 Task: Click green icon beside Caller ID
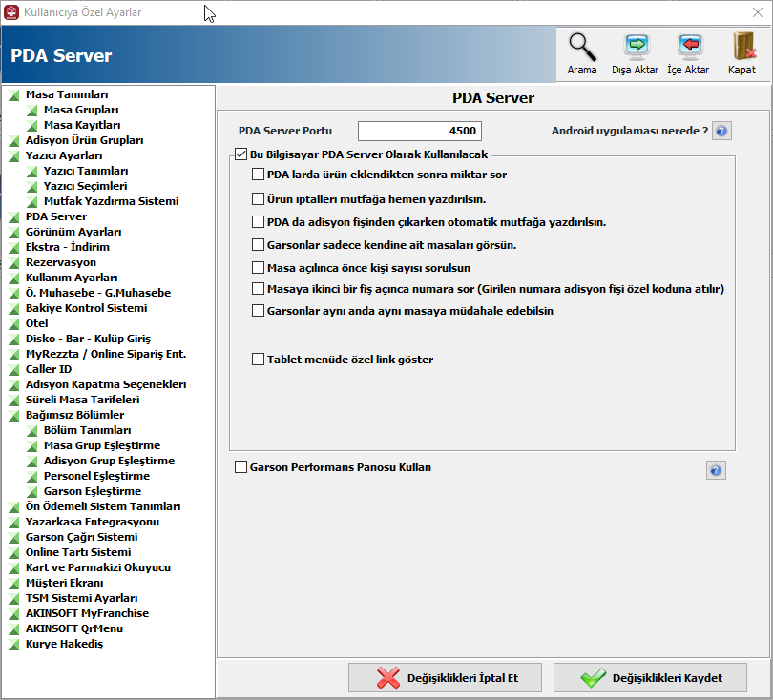coord(13,370)
